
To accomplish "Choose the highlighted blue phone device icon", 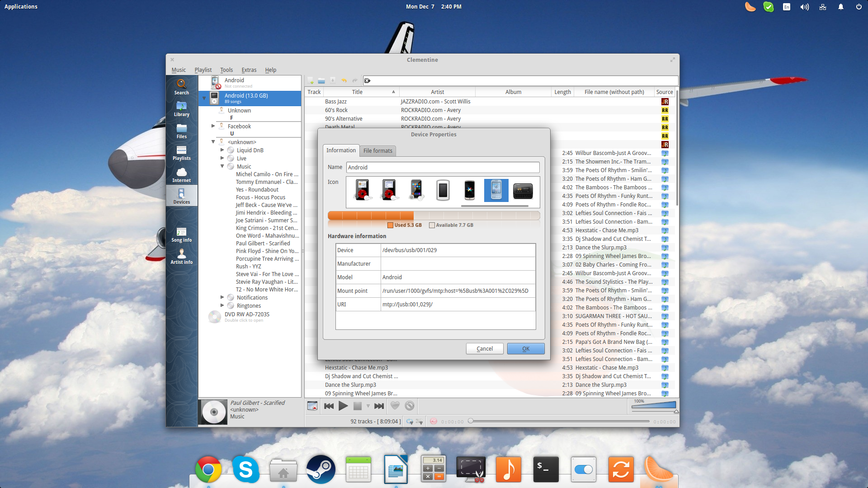I will point(496,190).
